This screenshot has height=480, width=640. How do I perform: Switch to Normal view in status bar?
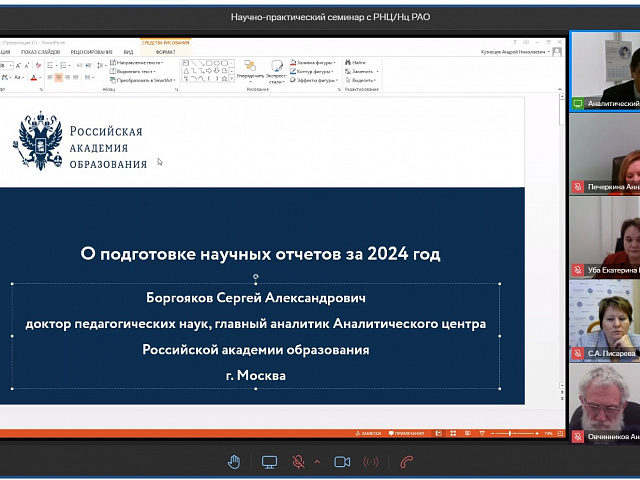coord(438,433)
